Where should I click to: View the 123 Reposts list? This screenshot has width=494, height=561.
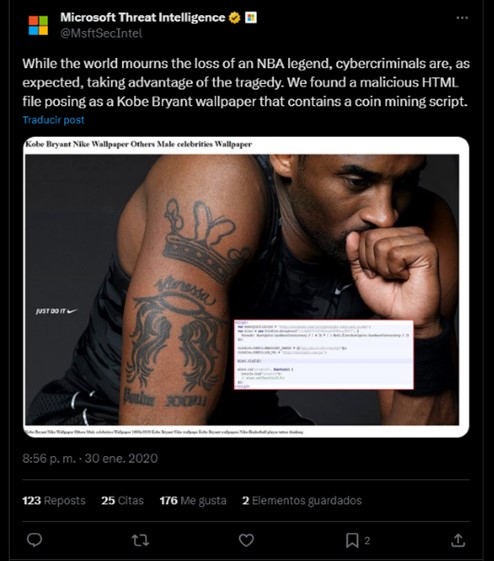pos(54,500)
